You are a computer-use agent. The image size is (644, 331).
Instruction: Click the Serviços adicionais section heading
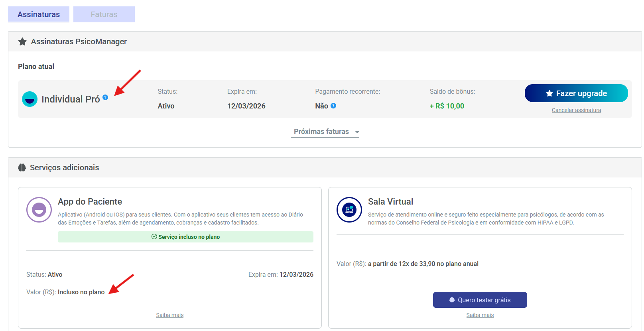(65, 168)
